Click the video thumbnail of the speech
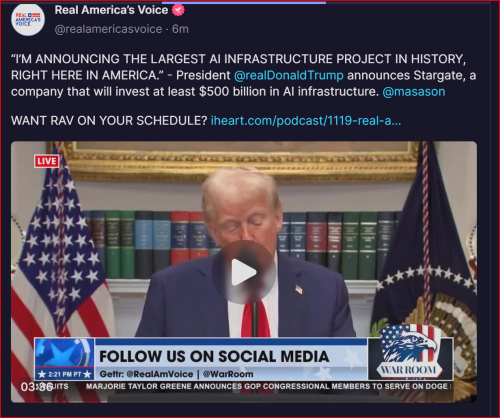 pyautogui.click(x=244, y=272)
